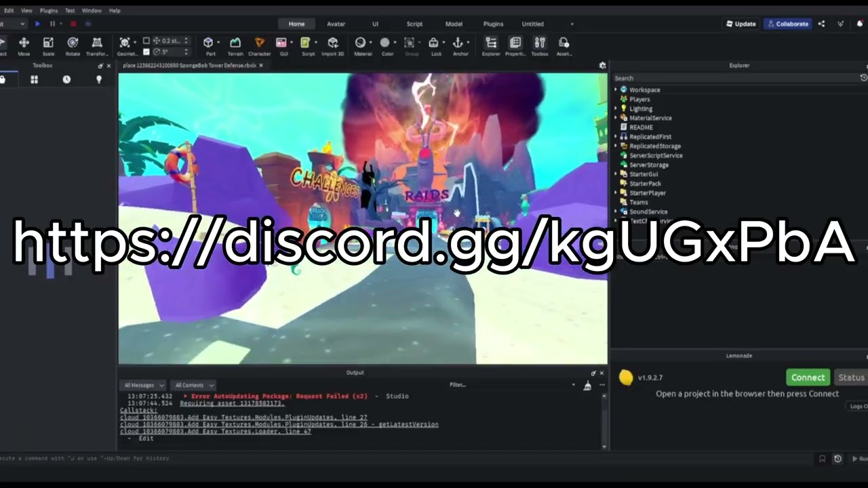The width and height of the screenshot is (868, 488).
Task: Expand the Lighting node in Explorer
Action: (x=616, y=108)
